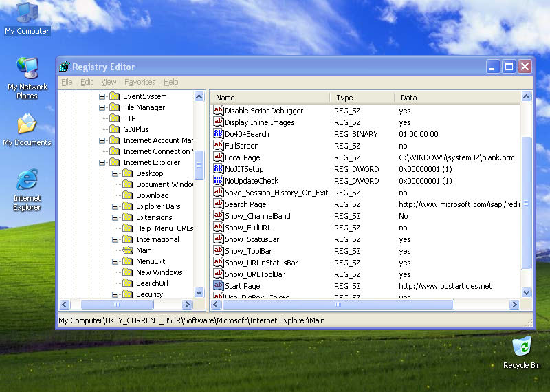Minimize the Registry Editor window

click(492, 66)
